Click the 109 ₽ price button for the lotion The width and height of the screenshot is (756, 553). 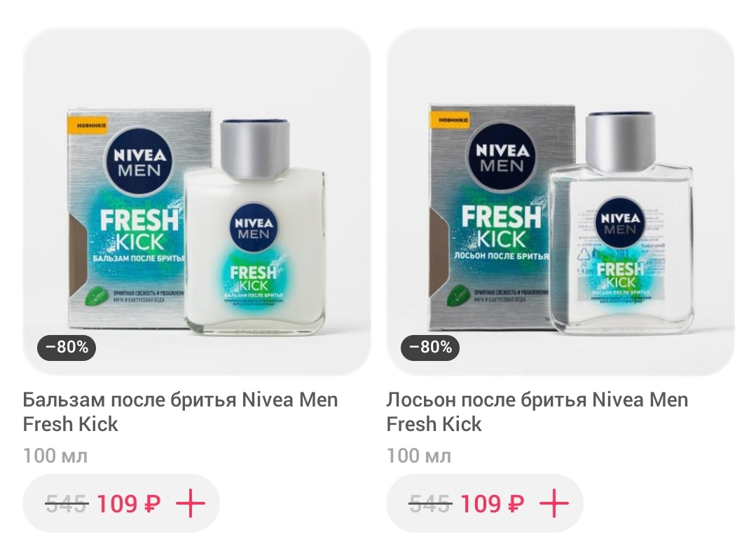click(x=485, y=503)
